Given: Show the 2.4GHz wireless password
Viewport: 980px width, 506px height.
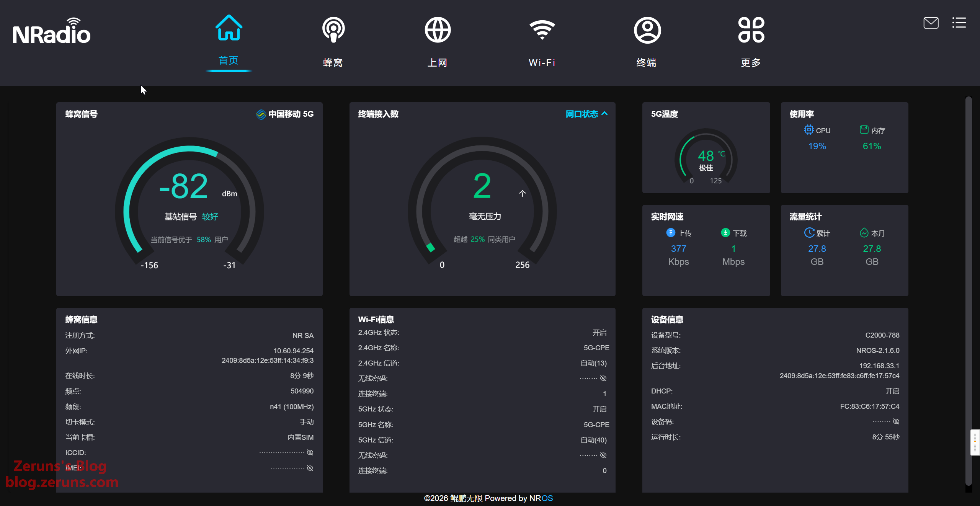Looking at the screenshot, I should click(603, 378).
